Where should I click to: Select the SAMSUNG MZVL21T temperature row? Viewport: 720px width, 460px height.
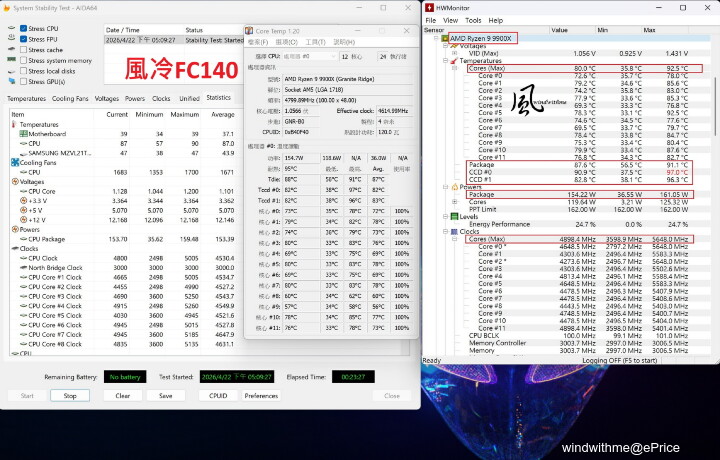tap(124, 153)
